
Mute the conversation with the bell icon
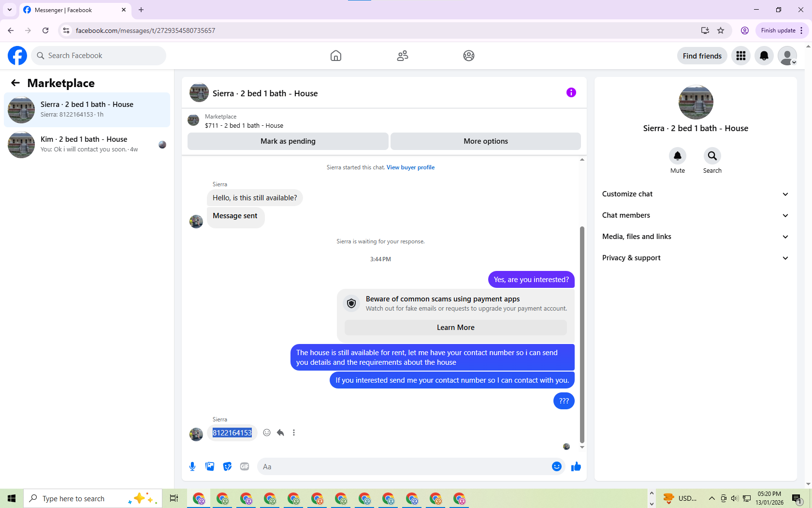point(678,156)
